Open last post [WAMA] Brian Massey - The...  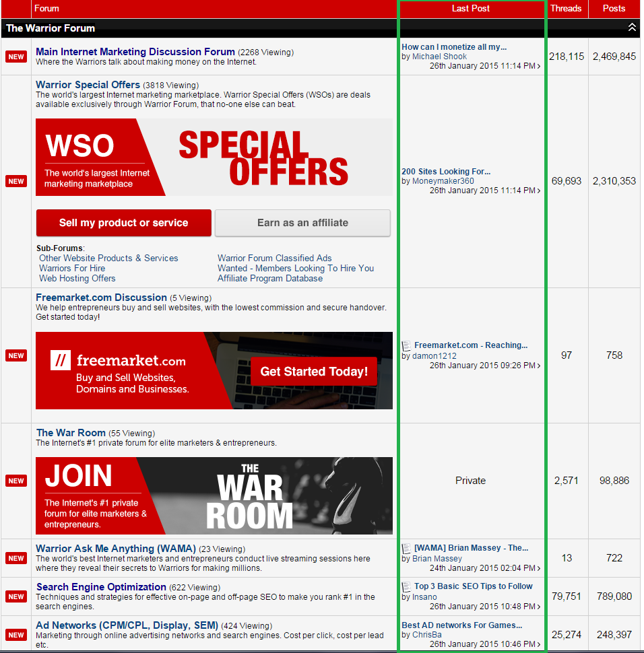471,548
